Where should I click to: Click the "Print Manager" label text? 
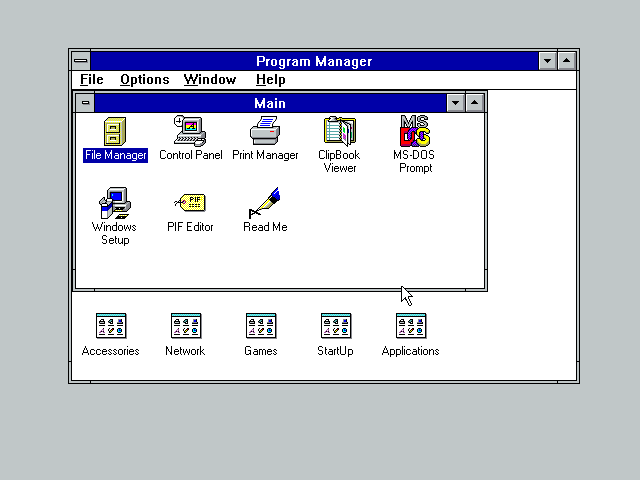tap(265, 155)
